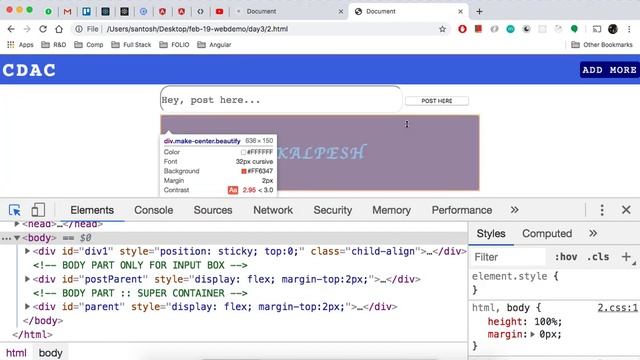Switch to the Styles tab

[491, 233]
